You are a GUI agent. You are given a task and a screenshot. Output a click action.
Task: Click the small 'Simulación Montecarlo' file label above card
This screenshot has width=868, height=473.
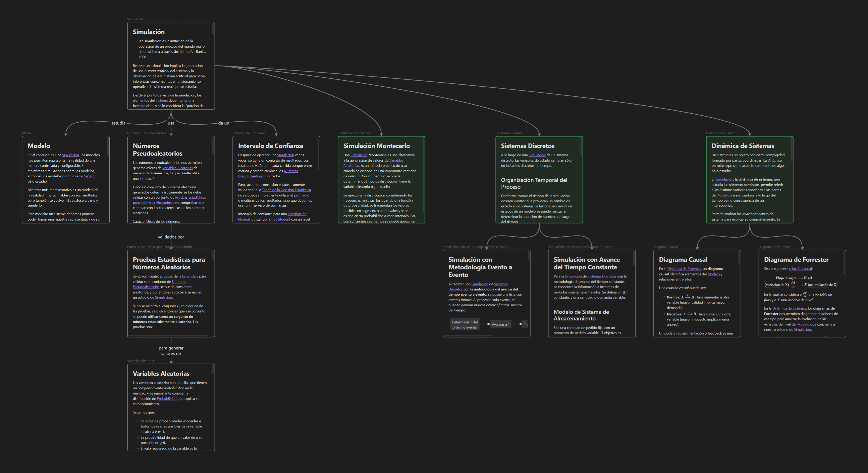(x=354, y=133)
